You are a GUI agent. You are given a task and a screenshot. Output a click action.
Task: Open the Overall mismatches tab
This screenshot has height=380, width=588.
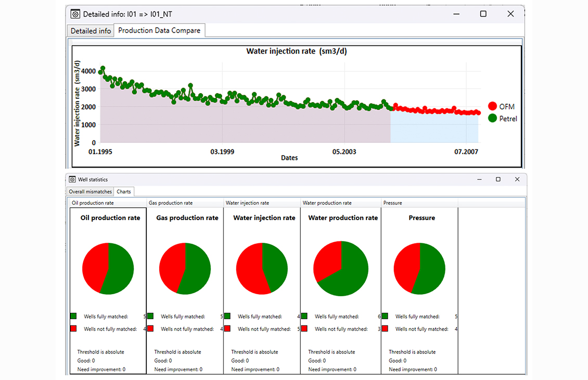[x=90, y=192]
